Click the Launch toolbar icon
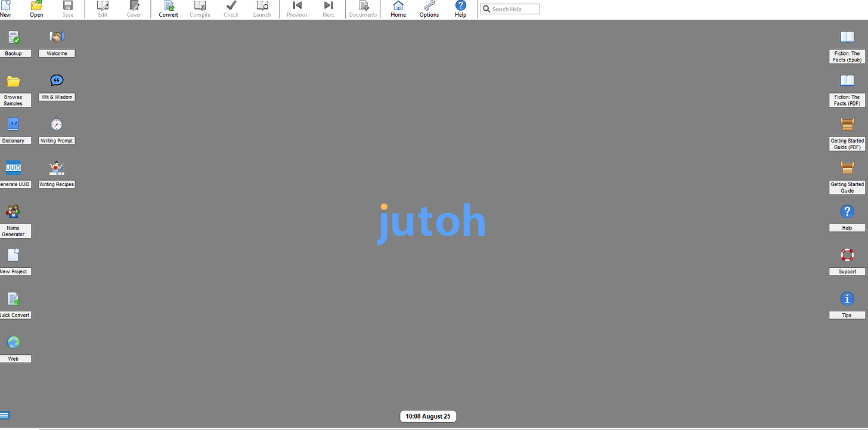 point(262,5)
